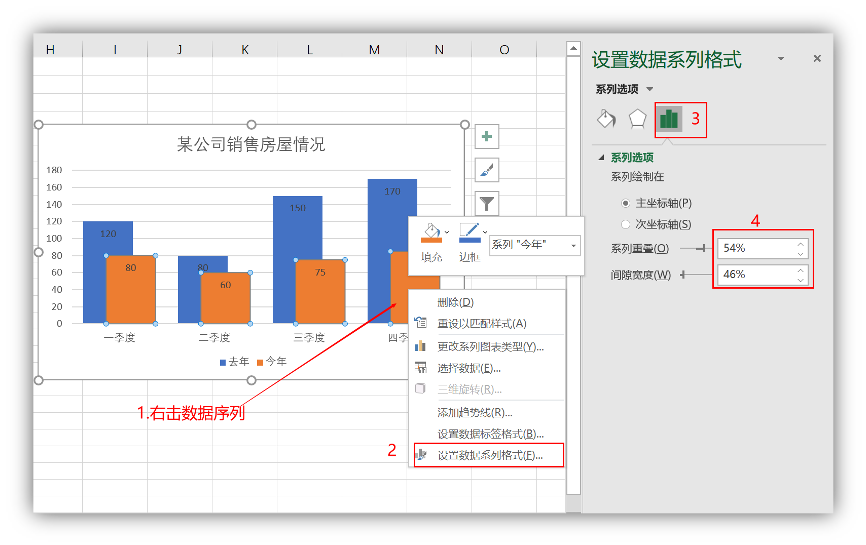Viewport: 866px width, 545px height.
Task: Collapse the 系列选项 section triangle
Action: [x=601, y=157]
